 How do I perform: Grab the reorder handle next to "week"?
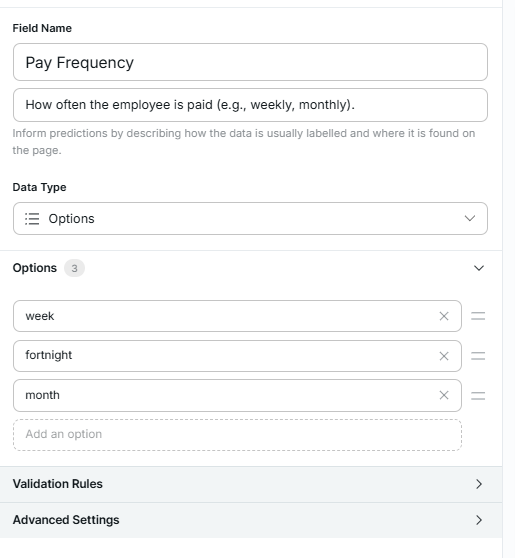point(478,316)
